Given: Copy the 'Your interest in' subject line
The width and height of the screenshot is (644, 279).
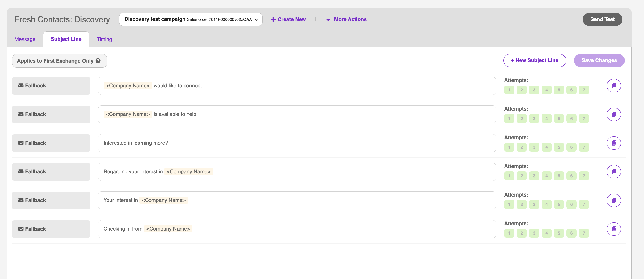Looking at the screenshot, I should tap(613, 200).
